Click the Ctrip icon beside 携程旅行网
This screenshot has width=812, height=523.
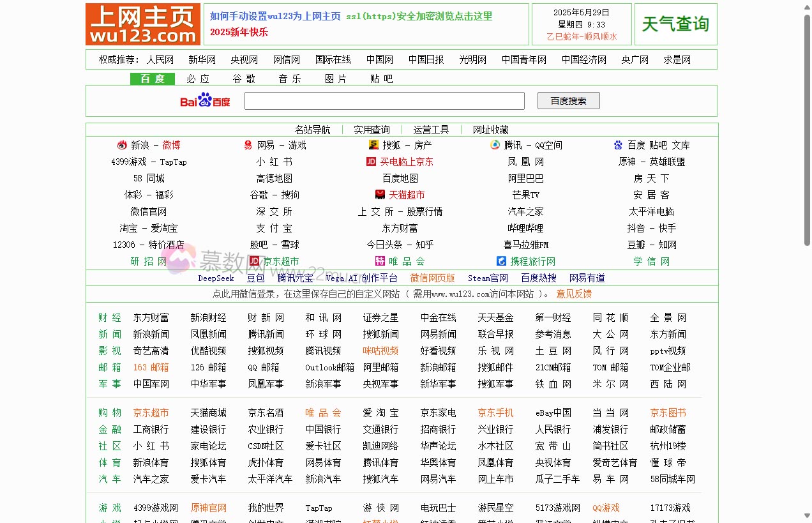point(500,261)
